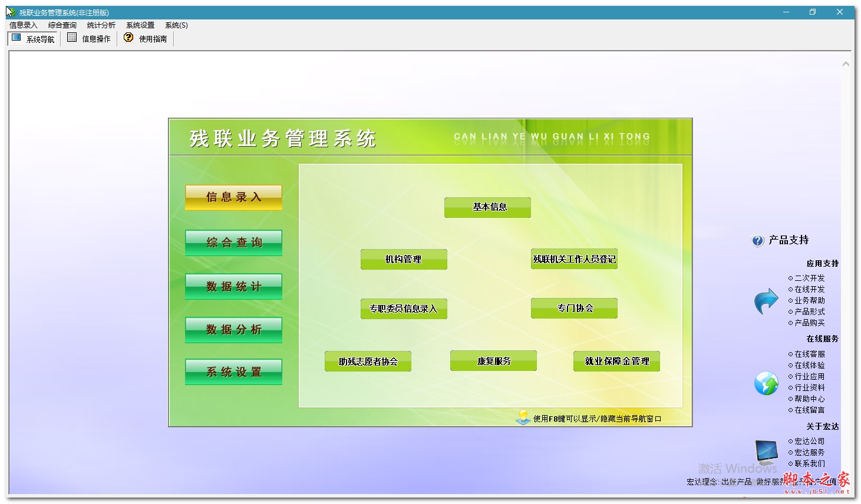Click the blue arrow icon beside 应用支持
This screenshot has width=861, height=504.
coord(766,300)
